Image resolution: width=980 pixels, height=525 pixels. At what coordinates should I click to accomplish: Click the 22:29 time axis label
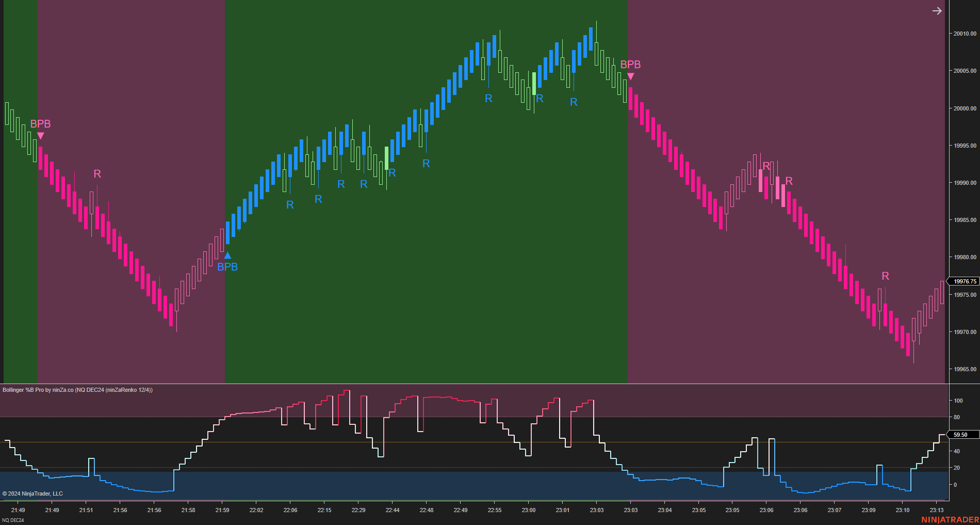point(358,510)
